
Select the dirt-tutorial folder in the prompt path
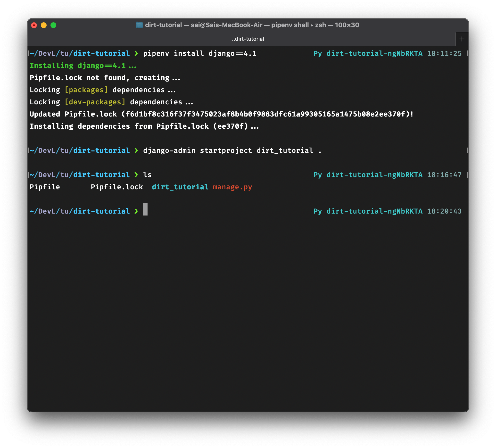pyautogui.click(x=101, y=211)
